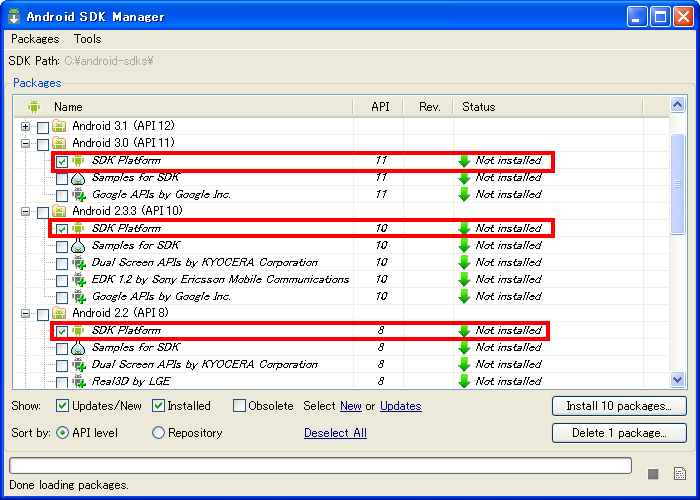Collapse the Android 3.0 (API 11) tree node
The height and width of the screenshot is (500, 700).
[x=25, y=143]
